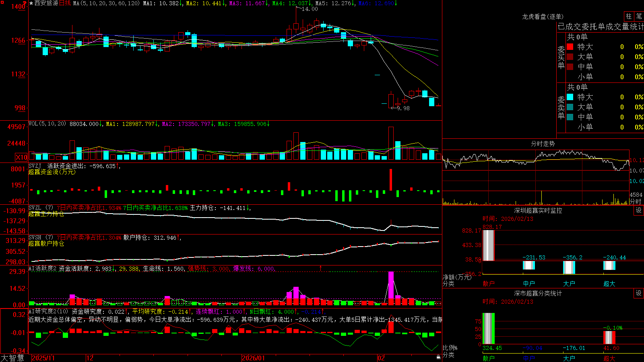Click the 主力持仓: -141.411 value
The height and width of the screenshot is (362, 644).
(220, 208)
